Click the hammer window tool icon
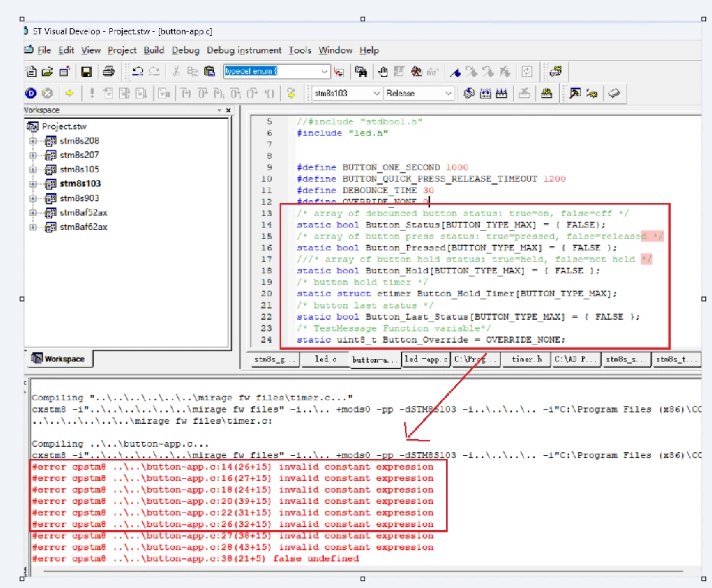The image size is (712, 588). click(x=574, y=93)
